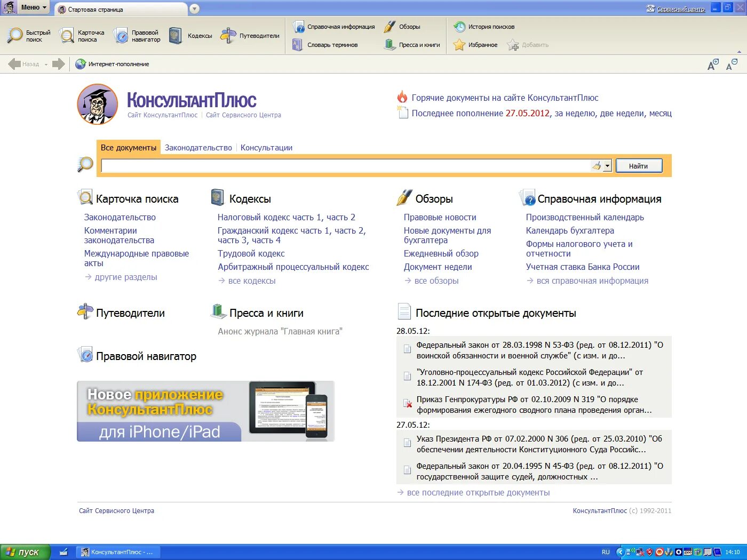The height and width of the screenshot is (560, 747).
Task: Open Налоговый кодекс часть 1
Action: click(x=269, y=217)
